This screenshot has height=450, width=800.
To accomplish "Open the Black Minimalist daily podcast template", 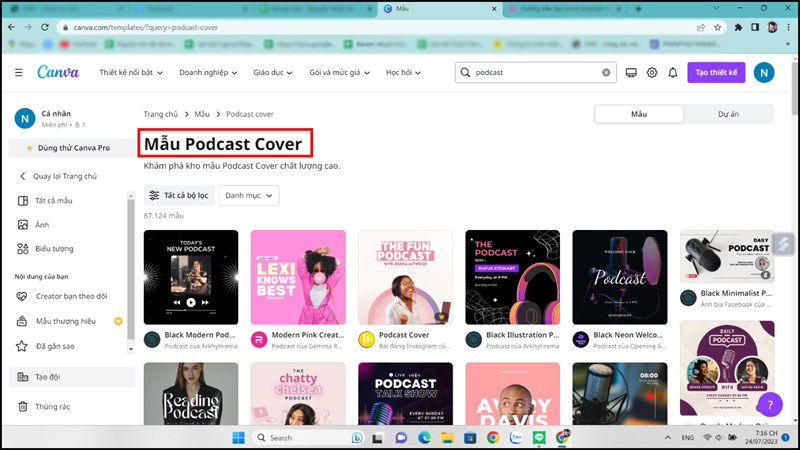I will (727, 256).
